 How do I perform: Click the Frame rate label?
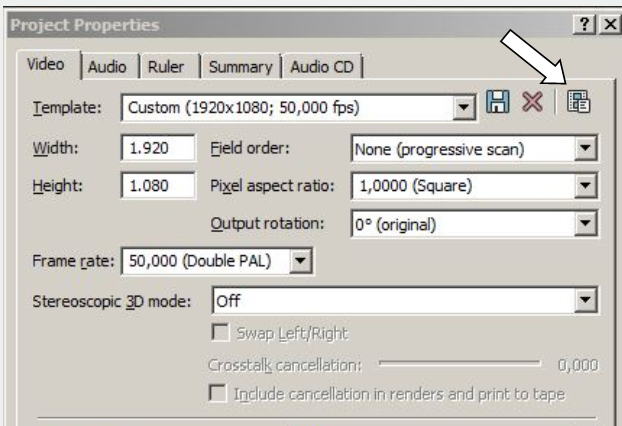point(73,261)
